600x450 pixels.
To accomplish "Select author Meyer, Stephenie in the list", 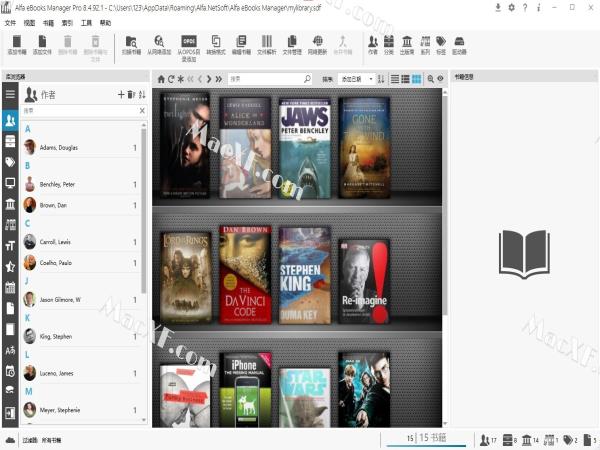I will coord(81,410).
